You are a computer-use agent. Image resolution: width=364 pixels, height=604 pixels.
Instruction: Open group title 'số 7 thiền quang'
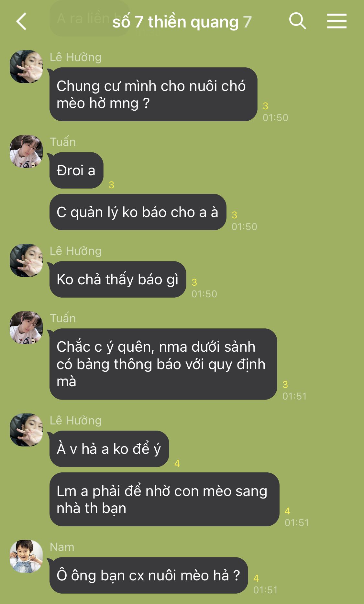[x=182, y=22]
